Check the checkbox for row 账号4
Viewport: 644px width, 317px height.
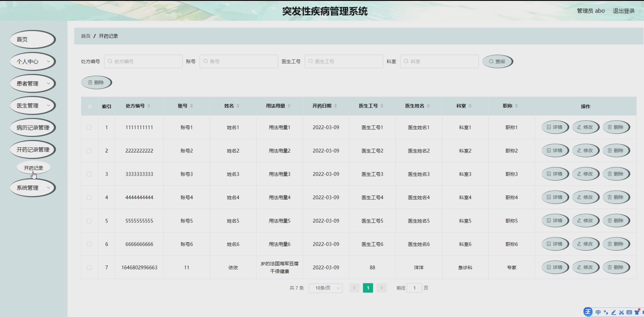[x=89, y=197]
